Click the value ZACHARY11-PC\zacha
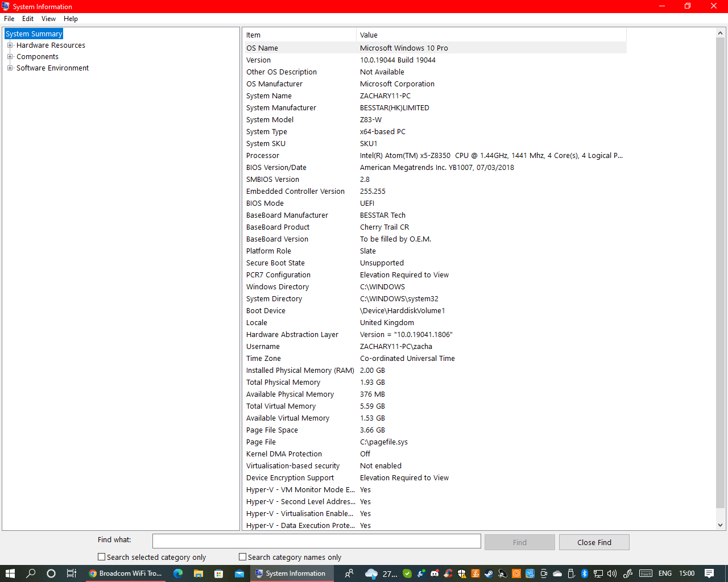The image size is (728, 582). 396,346
